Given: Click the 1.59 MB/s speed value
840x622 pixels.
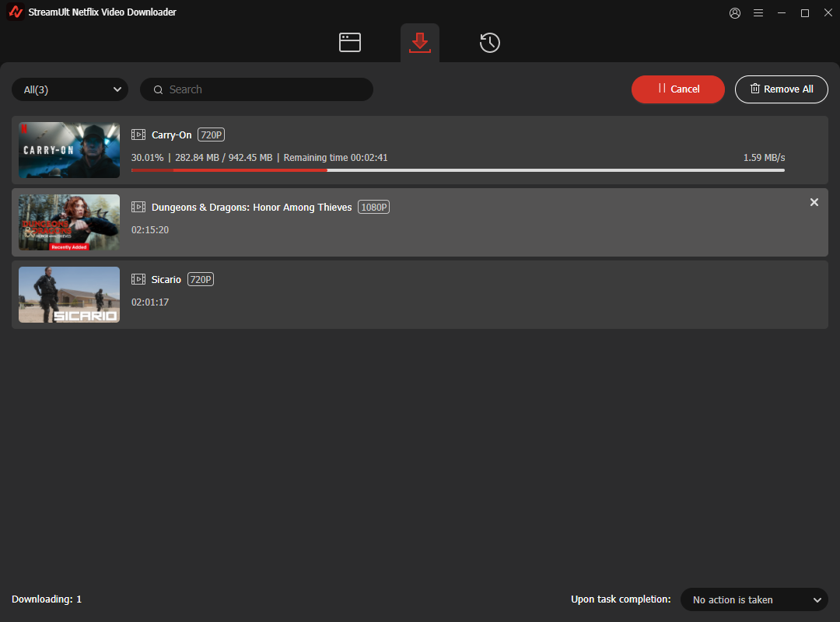Looking at the screenshot, I should pyautogui.click(x=764, y=158).
